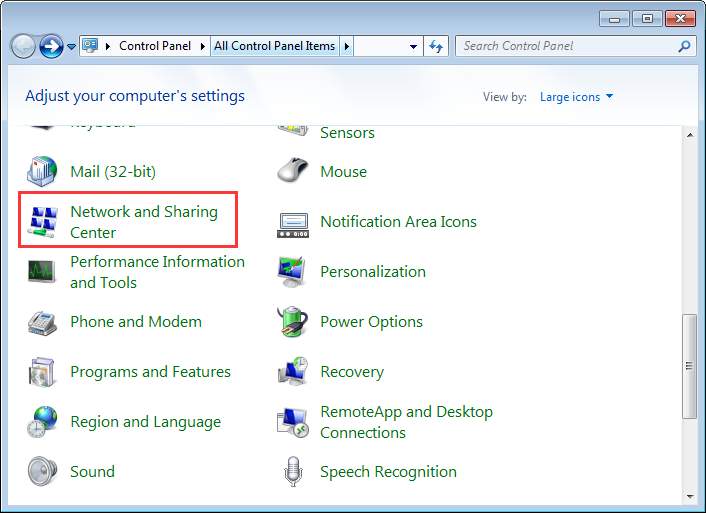Open the Recovery link
This screenshot has width=706, height=513.
(352, 372)
